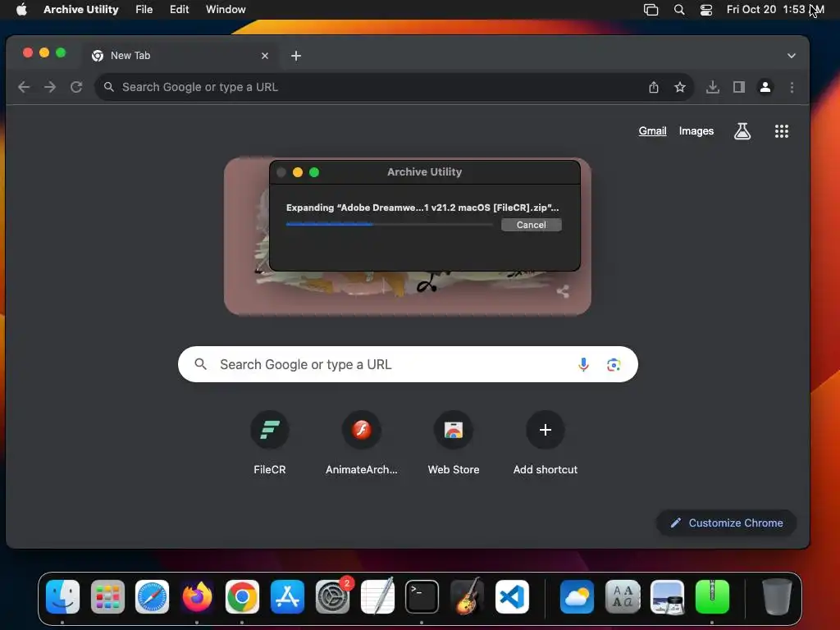Open Terminal from the Dock
This screenshot has width=840, height=630.
tap(422, 597)
